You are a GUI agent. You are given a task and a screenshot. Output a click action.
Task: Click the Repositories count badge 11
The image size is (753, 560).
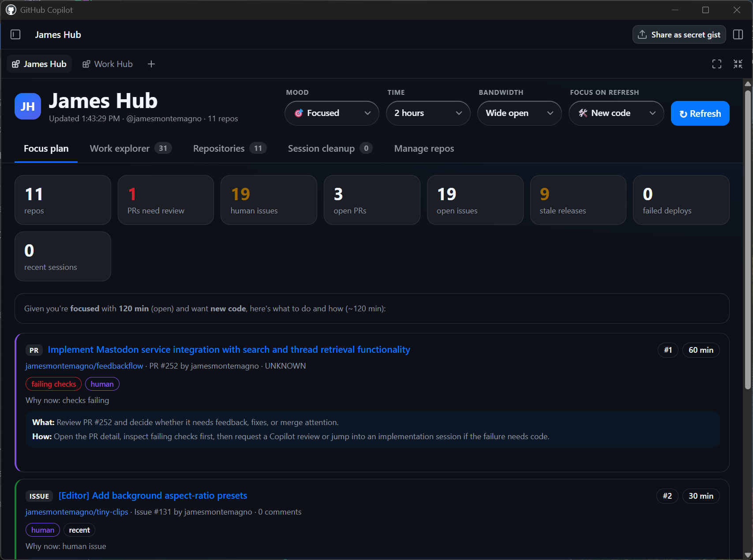click(x=258, y=148)
